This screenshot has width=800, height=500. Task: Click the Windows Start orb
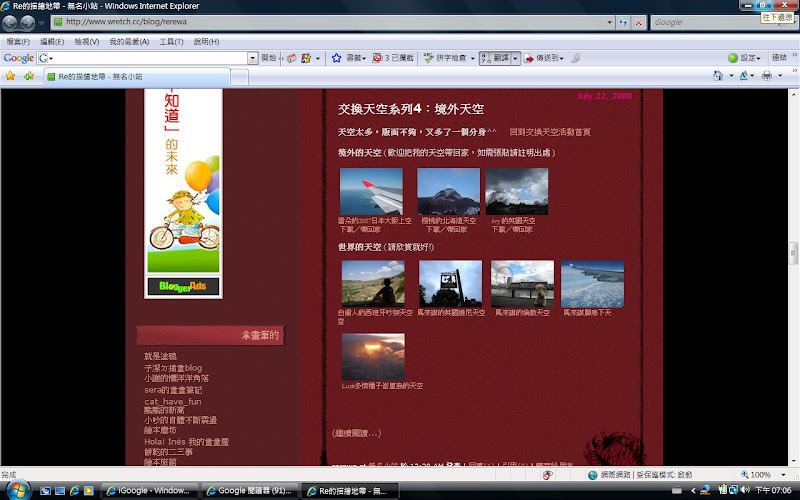pos(17,490)
